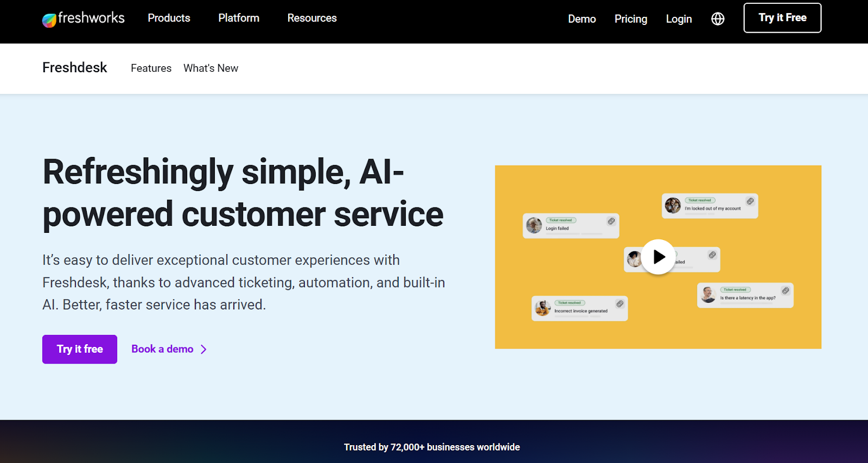Open the Features tab
868x463 pixels.
(151, 68)
